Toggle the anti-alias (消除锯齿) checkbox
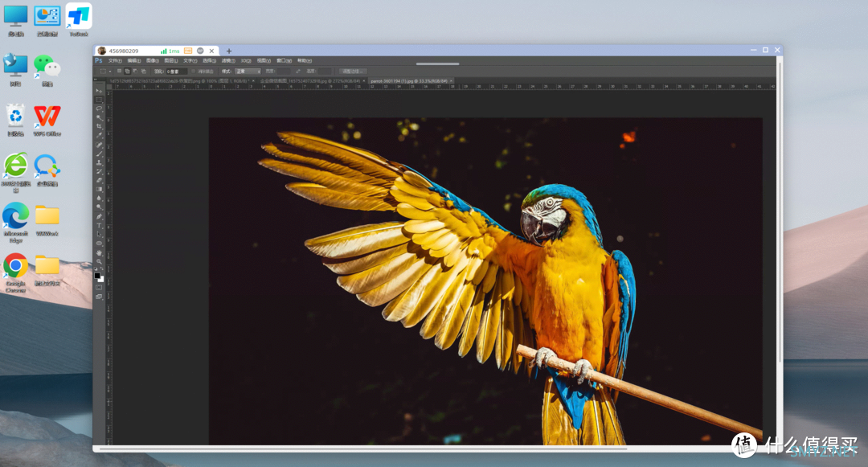The image size is (868, 467). click(x=193, y=72)
